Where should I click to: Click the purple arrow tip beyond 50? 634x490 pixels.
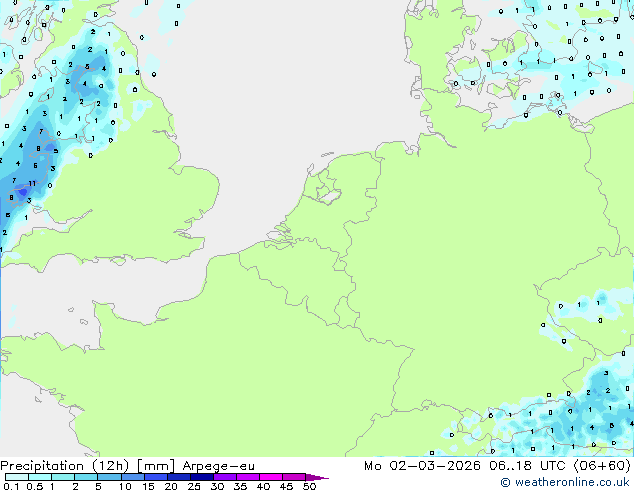click(317, 477)
